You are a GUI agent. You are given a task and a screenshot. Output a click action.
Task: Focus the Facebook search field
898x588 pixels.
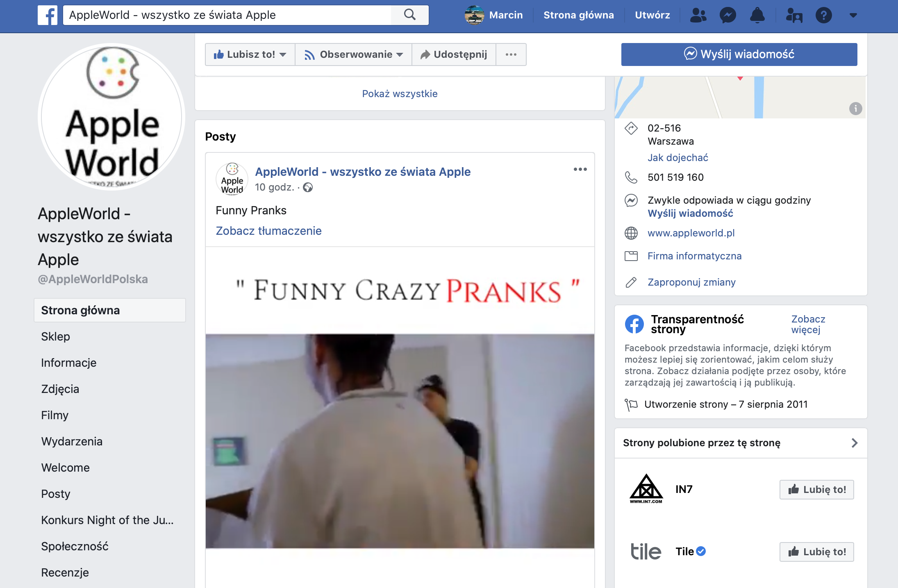227,15
